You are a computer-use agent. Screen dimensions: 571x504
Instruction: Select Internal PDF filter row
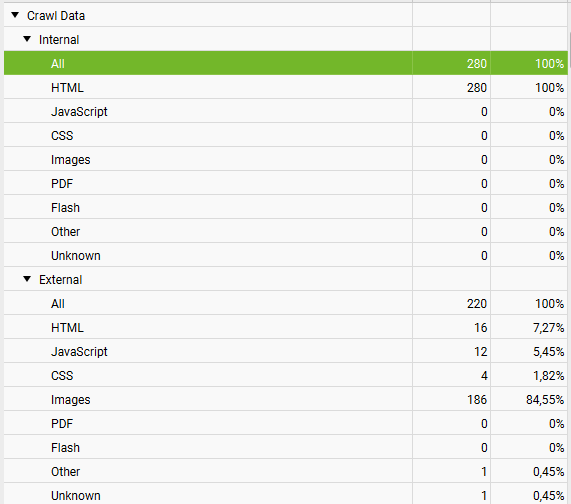[x=286, y=184]
